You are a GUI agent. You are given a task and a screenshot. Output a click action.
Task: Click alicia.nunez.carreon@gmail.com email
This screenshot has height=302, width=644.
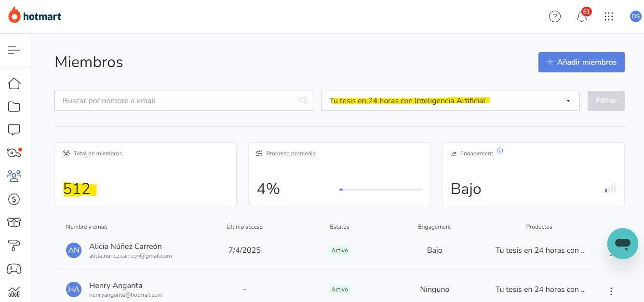click(131, 256)
